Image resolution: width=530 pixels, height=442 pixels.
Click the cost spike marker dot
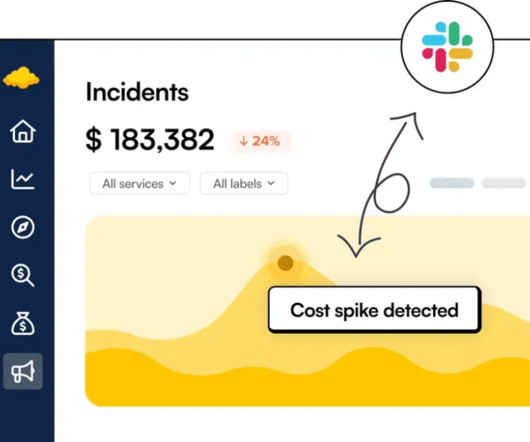tap(285, 263)
